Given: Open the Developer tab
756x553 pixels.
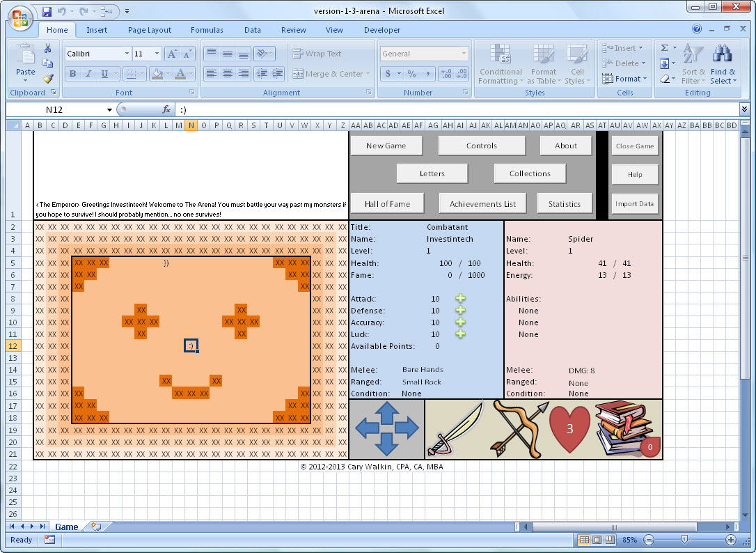Looking at the screenshot, I should click(x=382, y=30).
